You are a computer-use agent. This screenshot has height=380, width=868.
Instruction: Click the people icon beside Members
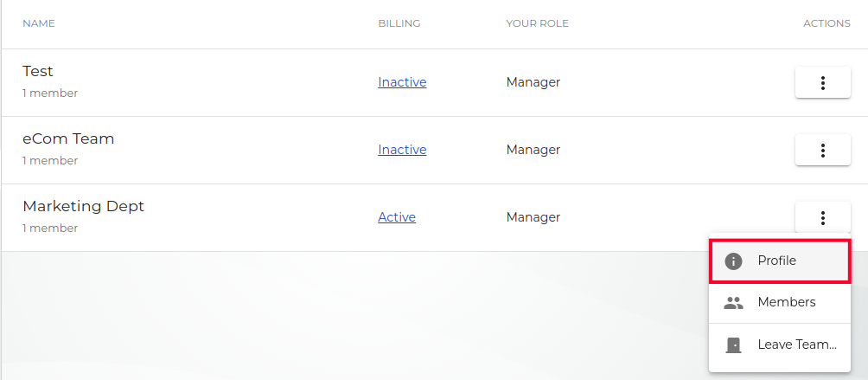733,303
